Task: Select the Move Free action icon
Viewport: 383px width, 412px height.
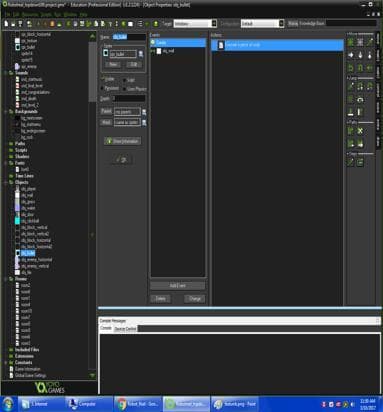Action: [360, 42]
